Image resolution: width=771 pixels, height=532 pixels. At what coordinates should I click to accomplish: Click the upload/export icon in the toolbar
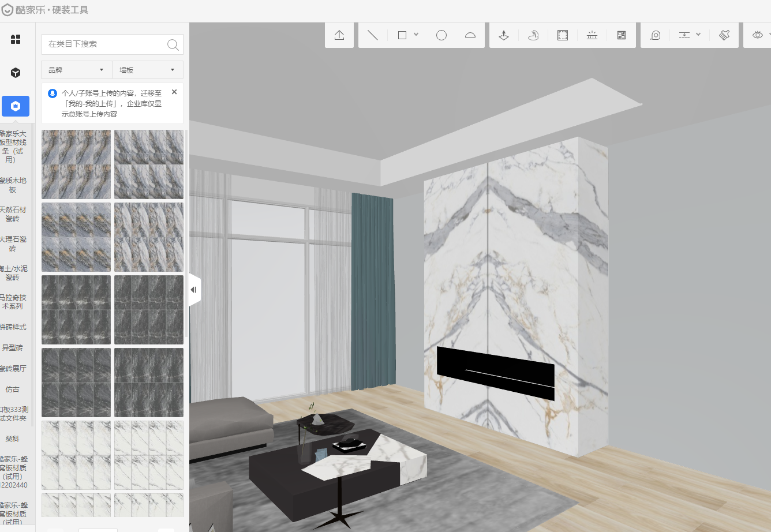[x=339, y=35]
